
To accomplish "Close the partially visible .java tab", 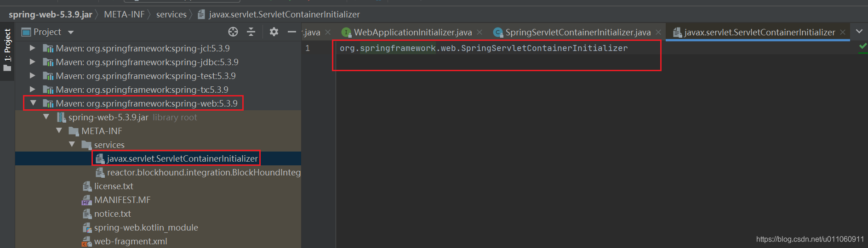I will [x=328, y=32].
